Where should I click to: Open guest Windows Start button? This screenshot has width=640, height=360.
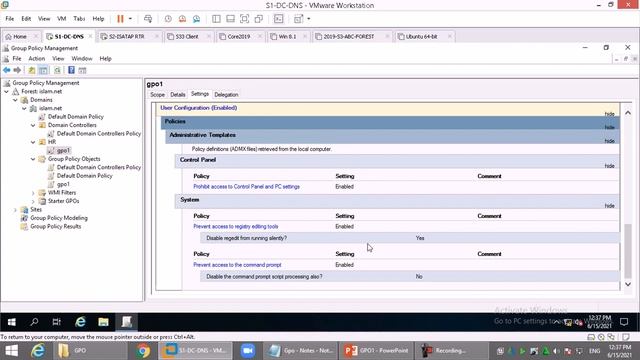tap(11, 322)
